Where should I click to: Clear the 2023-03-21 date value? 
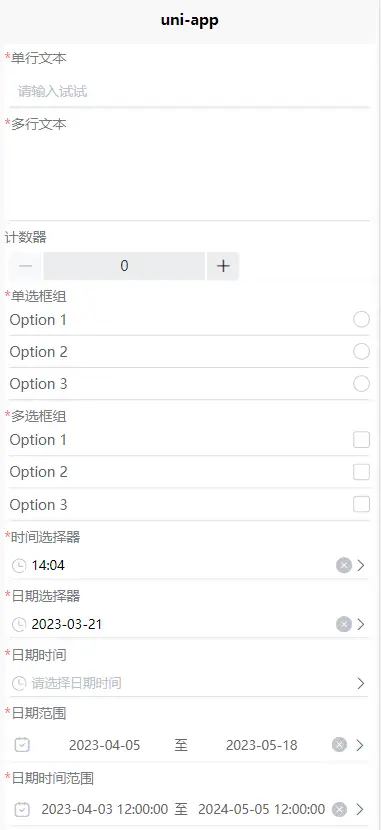[344, 625]
